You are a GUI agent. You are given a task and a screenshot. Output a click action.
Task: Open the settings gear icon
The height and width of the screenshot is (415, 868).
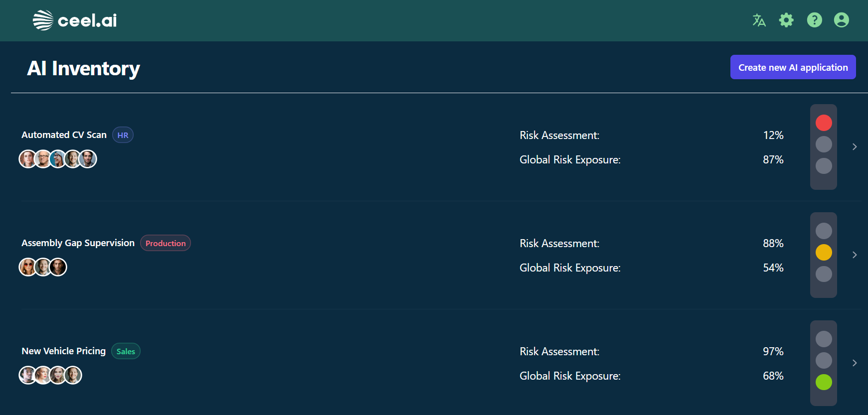(786, 20)
